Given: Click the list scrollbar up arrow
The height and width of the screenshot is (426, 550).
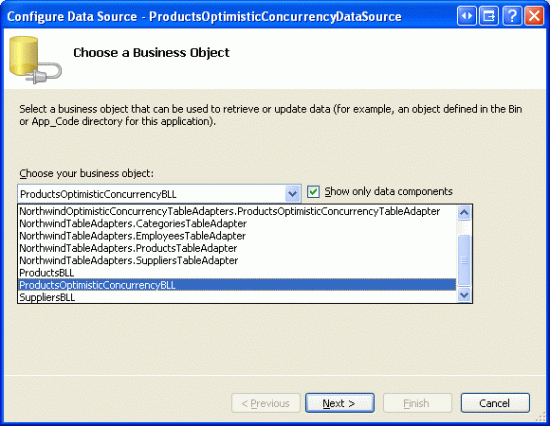Looking at the screenshot, I should [x=464, y=213].
